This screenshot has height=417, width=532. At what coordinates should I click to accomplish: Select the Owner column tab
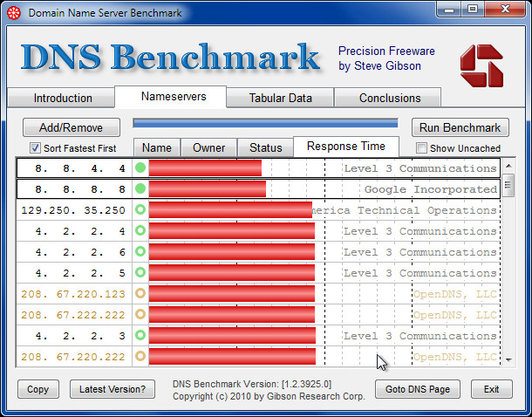pos(208,147)
